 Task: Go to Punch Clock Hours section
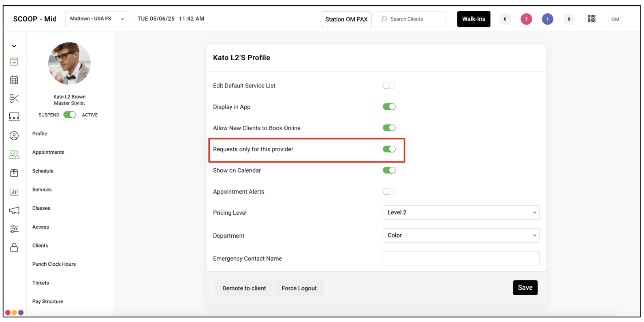pyautogui.click(x=54, y=264)
